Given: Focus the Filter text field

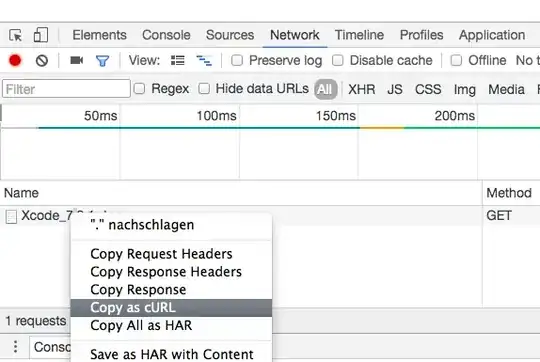Looking at the screenshot, I should pyautogui.click(x=66, y=89).
